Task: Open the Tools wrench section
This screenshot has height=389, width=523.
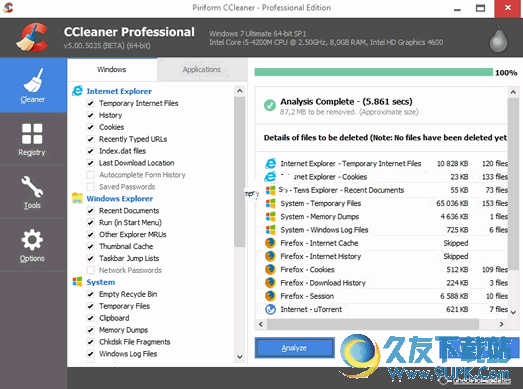Action: 32,192
